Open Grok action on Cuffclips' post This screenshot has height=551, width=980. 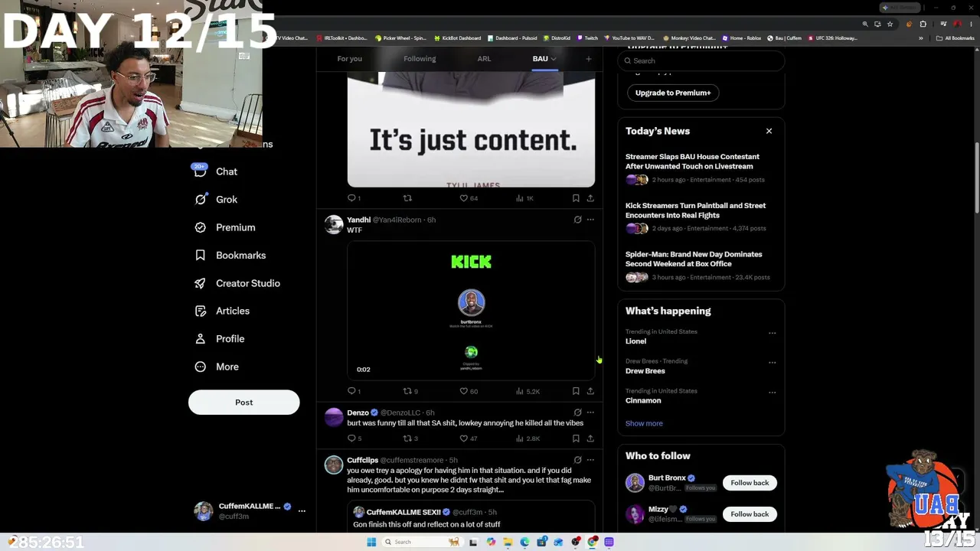(x=577, y=460)
